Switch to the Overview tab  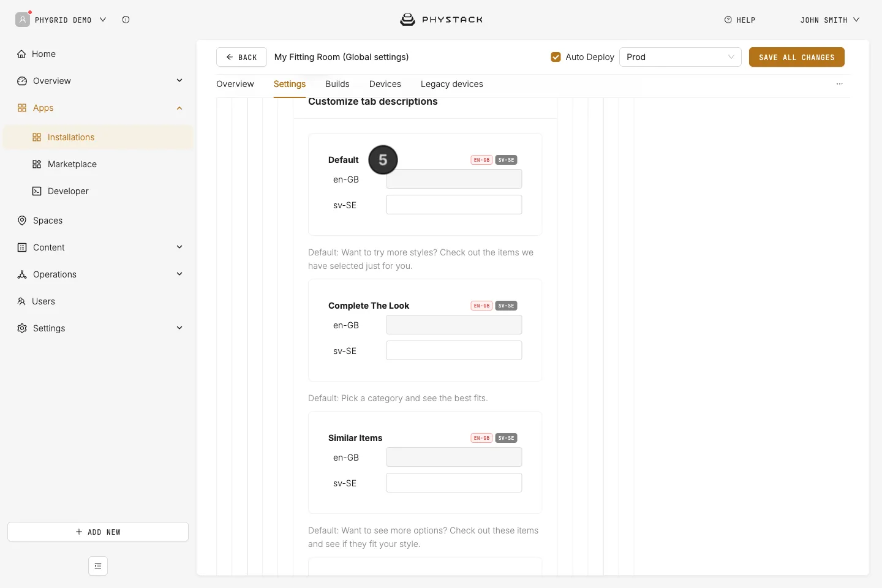coord(235,84)
